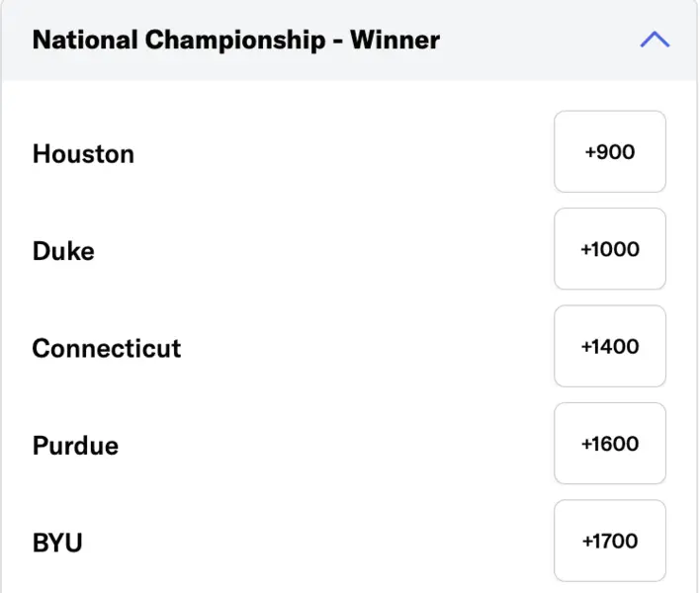
Task: Pick Duke to win at +1000
Action: point(609,249)
